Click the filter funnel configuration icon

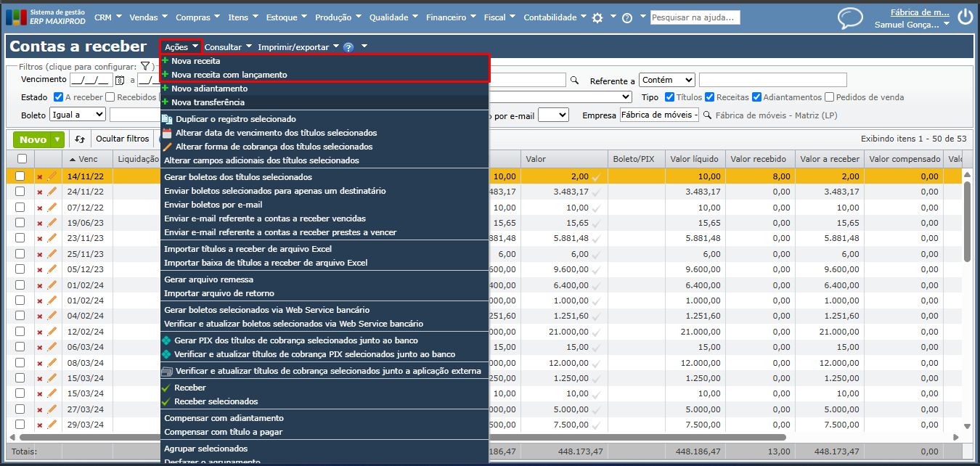145,66
